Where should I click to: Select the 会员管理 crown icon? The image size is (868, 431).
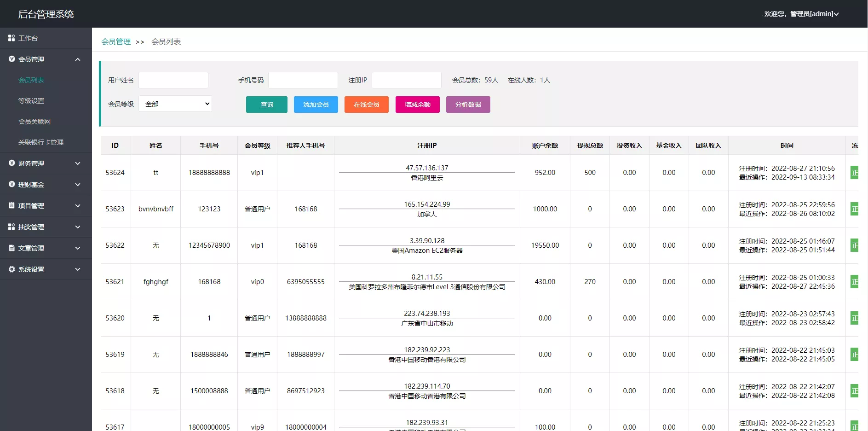[x=11, y=59]
